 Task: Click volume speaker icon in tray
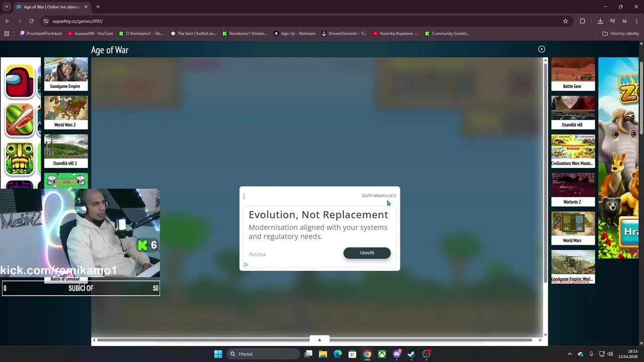click(x=610, y=354)
